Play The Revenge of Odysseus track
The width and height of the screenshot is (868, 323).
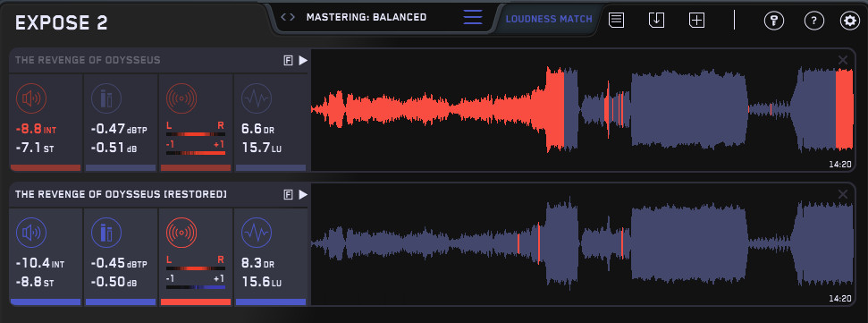tap(303, 60)
